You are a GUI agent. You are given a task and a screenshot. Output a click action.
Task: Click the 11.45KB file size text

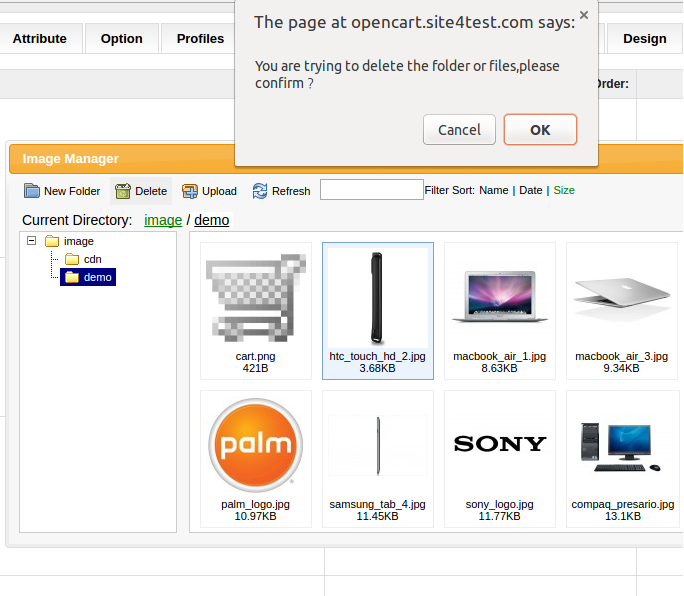[377, 517]
